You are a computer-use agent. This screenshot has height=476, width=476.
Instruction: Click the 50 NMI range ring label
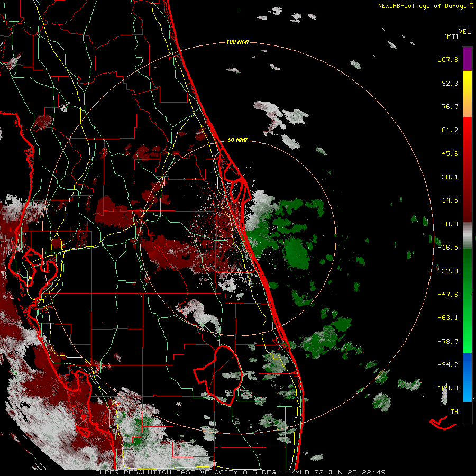pyautogui.click(x=237, y=140)
